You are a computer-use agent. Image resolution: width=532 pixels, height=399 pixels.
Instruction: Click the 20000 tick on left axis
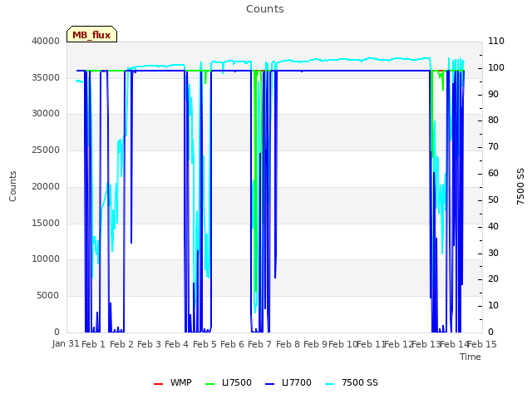click(x=46, y=186)
